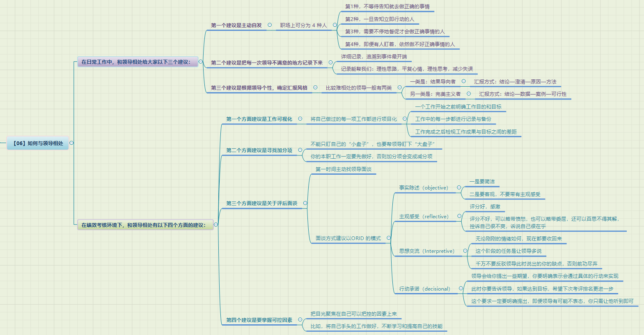Select 第3种，需要不停地督促才会做正确事情的人

[x=395, y=32]
